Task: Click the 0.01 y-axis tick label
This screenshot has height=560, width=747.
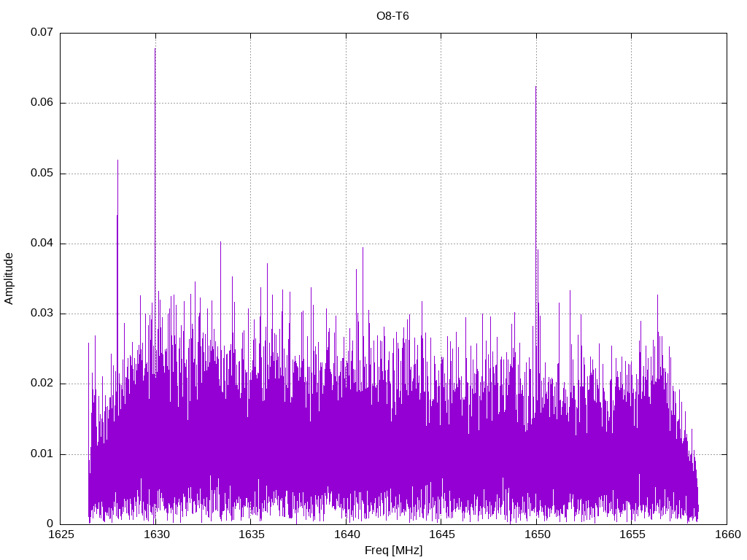Action: pyautogui.click(x=42, y=454)
